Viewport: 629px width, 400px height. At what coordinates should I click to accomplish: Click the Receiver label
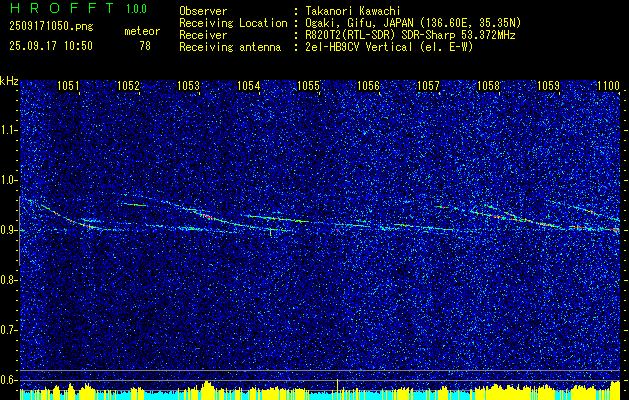203,35
